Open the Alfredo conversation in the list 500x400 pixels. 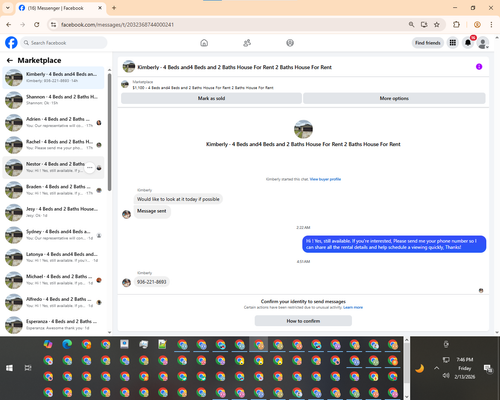tap(53, 302)
